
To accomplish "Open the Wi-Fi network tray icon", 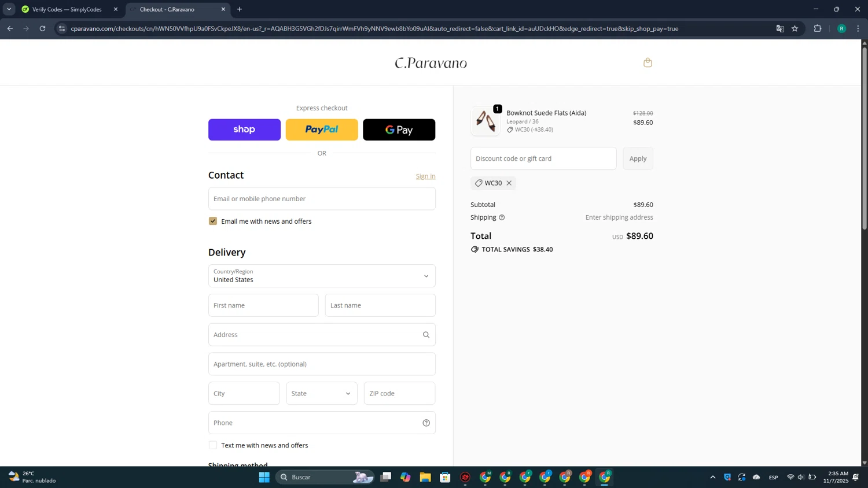I will (790, 477).
